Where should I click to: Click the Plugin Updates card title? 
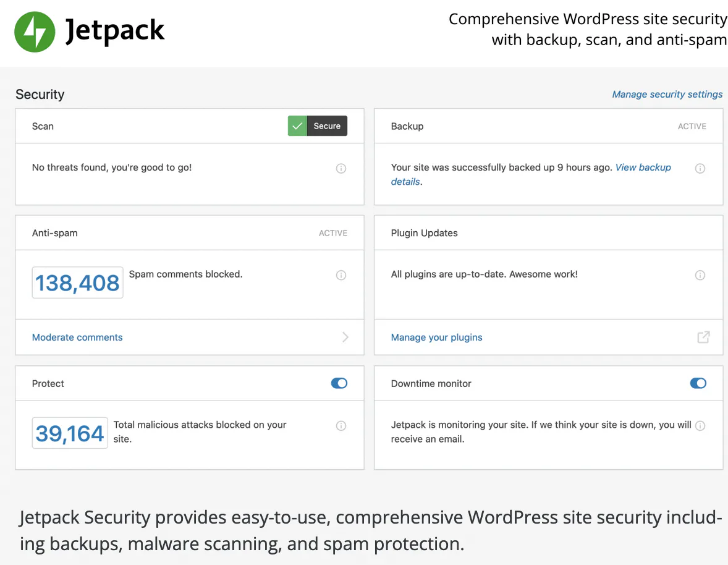(425, 233)
